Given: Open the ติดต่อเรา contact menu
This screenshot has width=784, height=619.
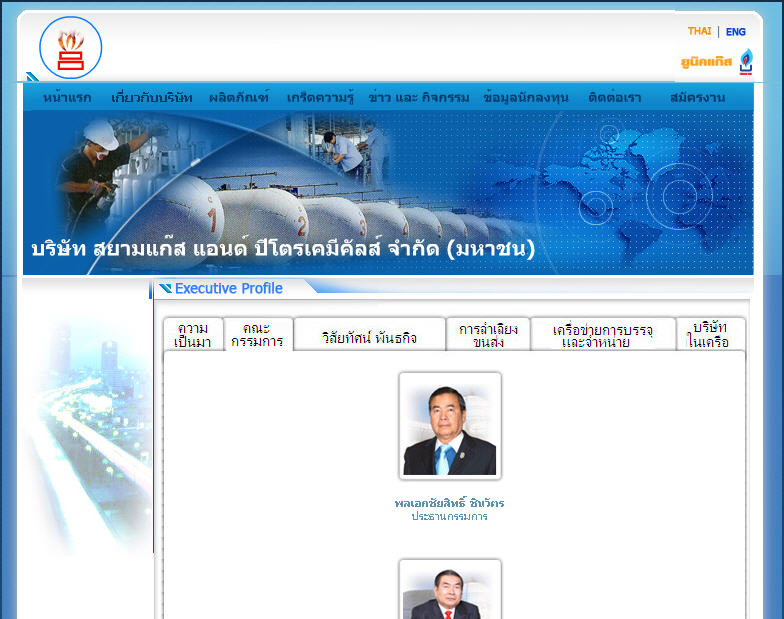Looking at the screenshot, I should point(614,98).
